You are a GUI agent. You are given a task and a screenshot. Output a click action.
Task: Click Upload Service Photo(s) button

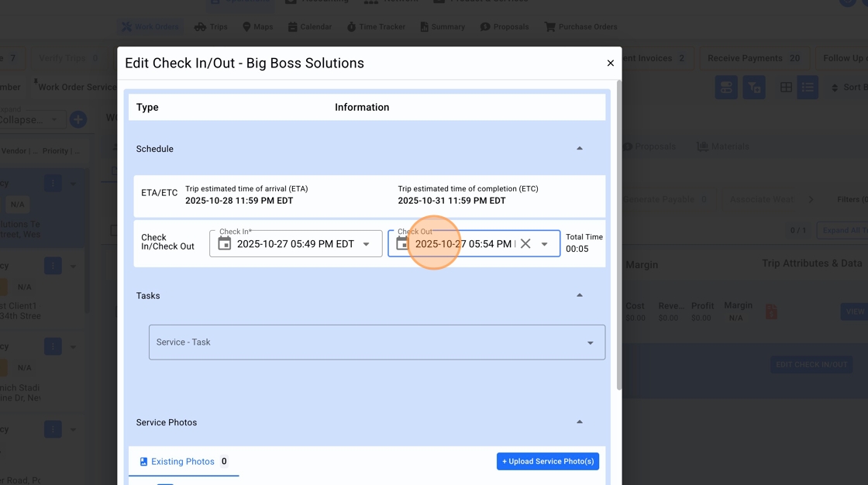pos(547,461)
